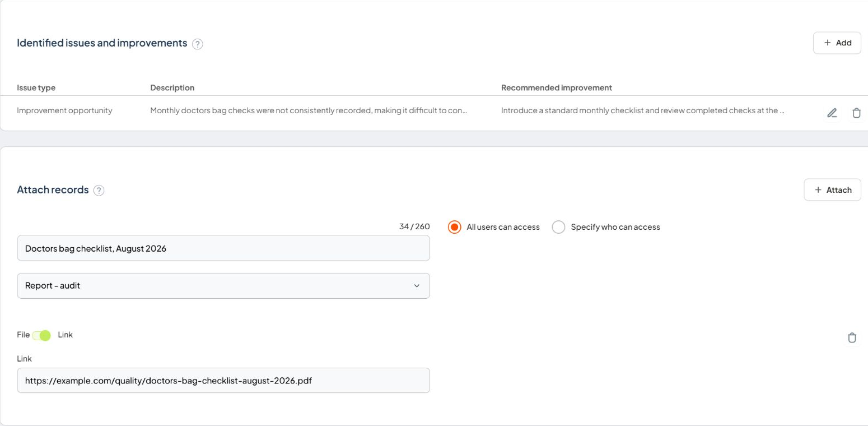Delete the attached doctors bag checklist record
The width and height of the screenshot is (868, 426).
(x=852, y=337)
